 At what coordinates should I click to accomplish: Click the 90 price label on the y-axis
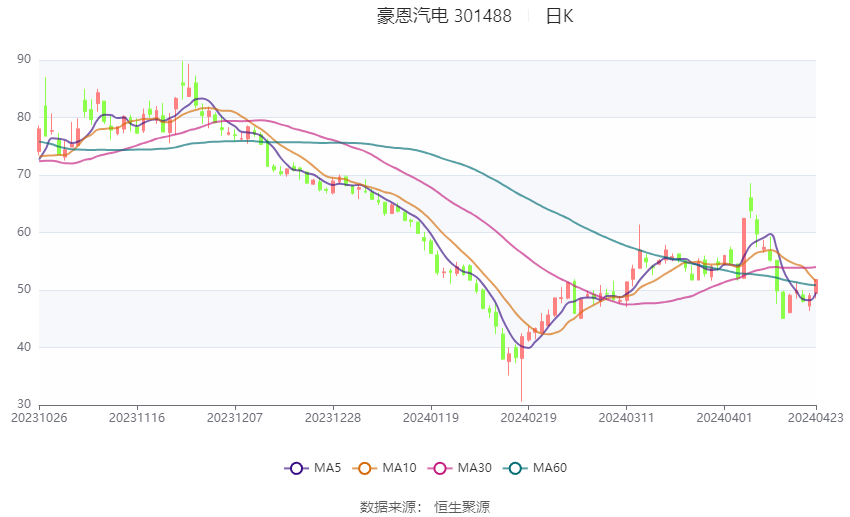[24, 60]
